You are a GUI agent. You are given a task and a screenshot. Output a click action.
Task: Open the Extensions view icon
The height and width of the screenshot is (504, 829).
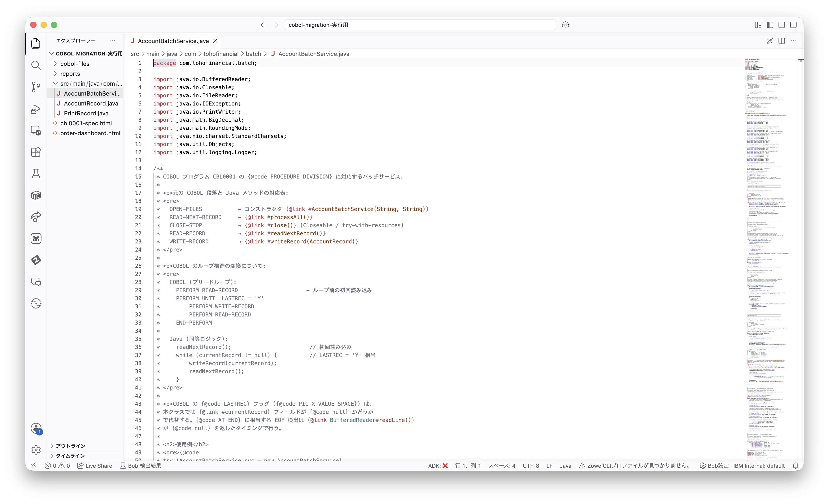point(36,152)
